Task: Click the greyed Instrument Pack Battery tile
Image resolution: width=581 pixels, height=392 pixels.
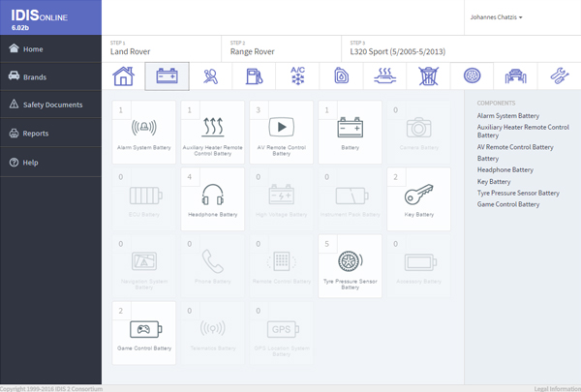Action: click(351, 199)
